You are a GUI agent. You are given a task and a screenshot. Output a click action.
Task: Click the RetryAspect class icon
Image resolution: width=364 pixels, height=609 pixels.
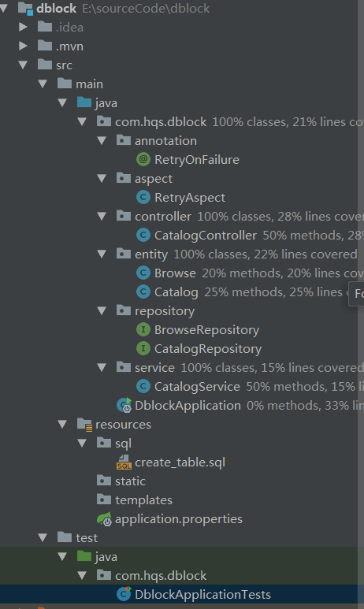pyautogui.click(x=143, y=197)
